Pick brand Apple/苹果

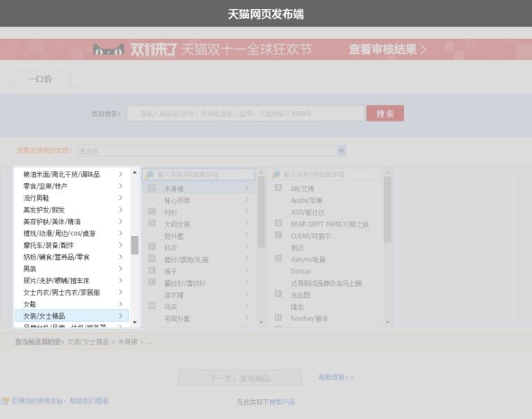click(x=307, y=200)
